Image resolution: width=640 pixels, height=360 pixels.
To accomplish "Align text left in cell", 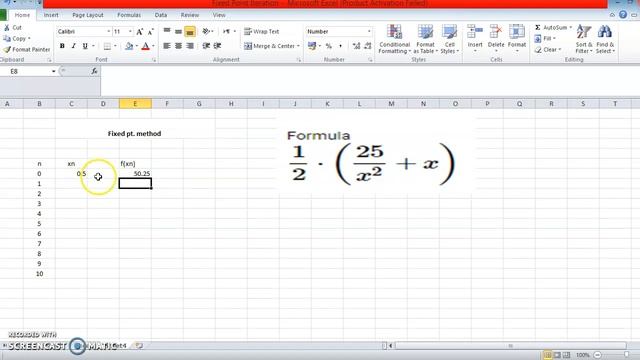I will (167, 46).
